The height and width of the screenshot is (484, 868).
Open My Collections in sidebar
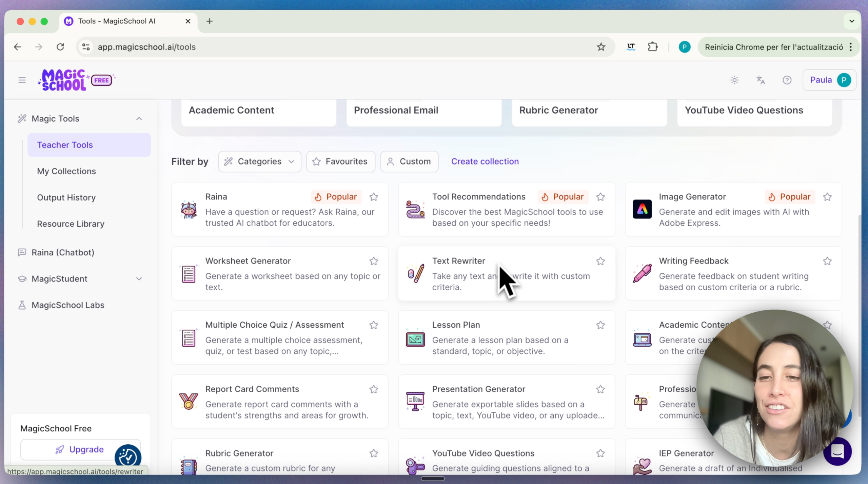tap(66, 171)
